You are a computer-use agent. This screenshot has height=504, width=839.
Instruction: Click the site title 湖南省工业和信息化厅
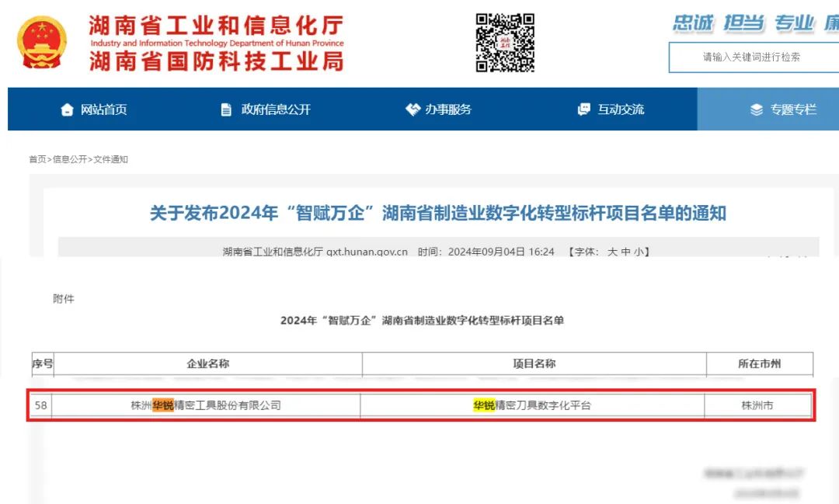[216, 25]
